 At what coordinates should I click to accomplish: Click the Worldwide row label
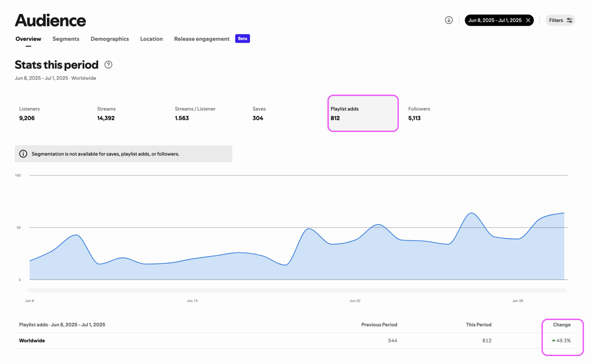[x=32, y=340]
